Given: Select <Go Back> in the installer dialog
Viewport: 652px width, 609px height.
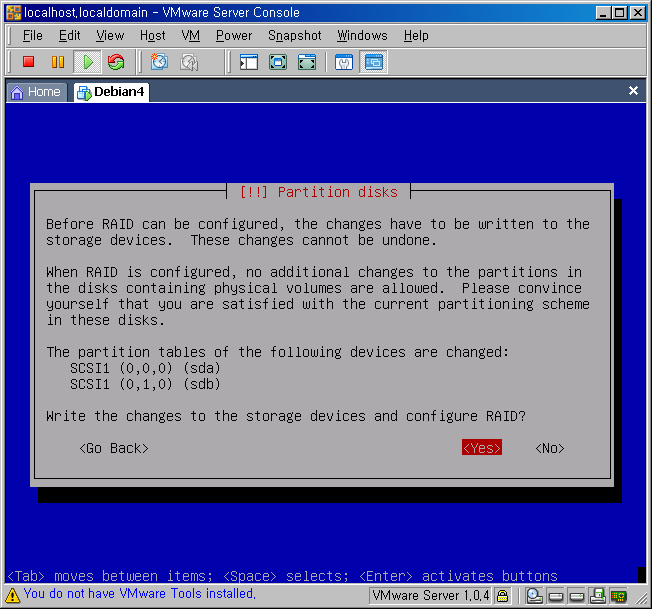Looking at the screenshot, I should pyautogui.click(x=113, y=448).
